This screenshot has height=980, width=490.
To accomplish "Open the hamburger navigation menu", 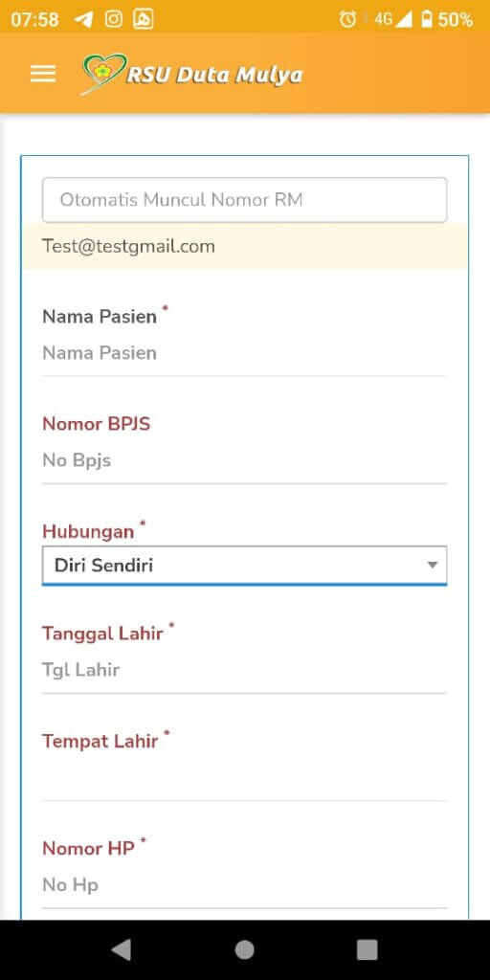I will pyautogui.click(x=42, y=74).
